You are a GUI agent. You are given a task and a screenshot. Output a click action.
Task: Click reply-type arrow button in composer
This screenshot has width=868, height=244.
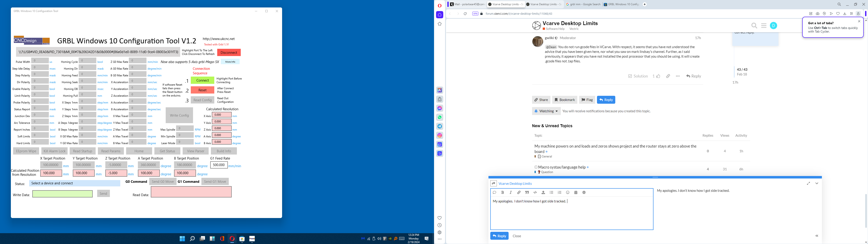click(x=494, y=183)
